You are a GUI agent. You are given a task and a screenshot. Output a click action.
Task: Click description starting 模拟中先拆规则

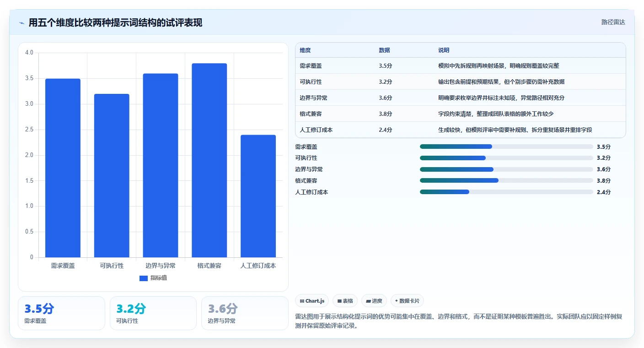[x=499, y=65]
